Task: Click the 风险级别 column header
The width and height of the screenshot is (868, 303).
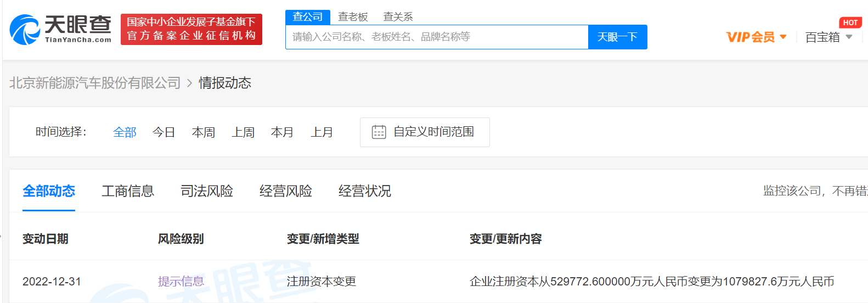Action: coord(181,239)
